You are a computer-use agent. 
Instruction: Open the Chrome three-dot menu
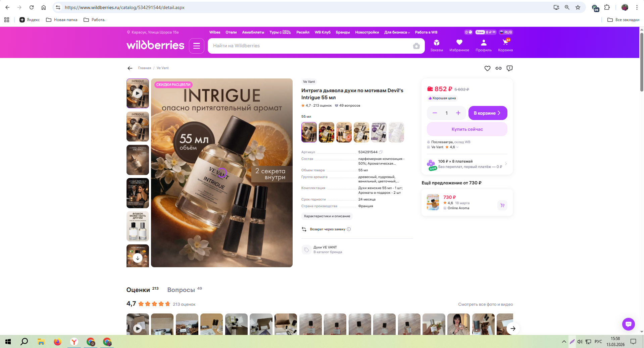(637, 7)
